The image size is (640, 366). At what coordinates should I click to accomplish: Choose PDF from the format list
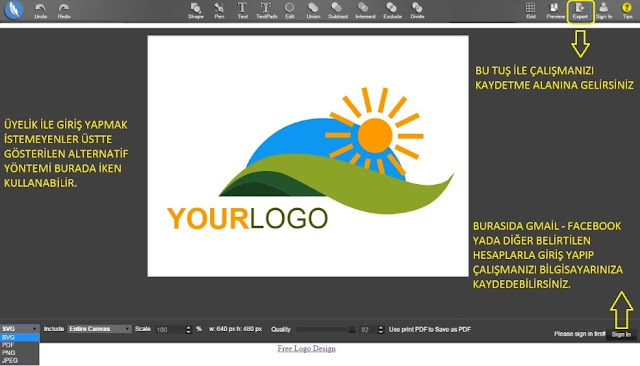20,345
